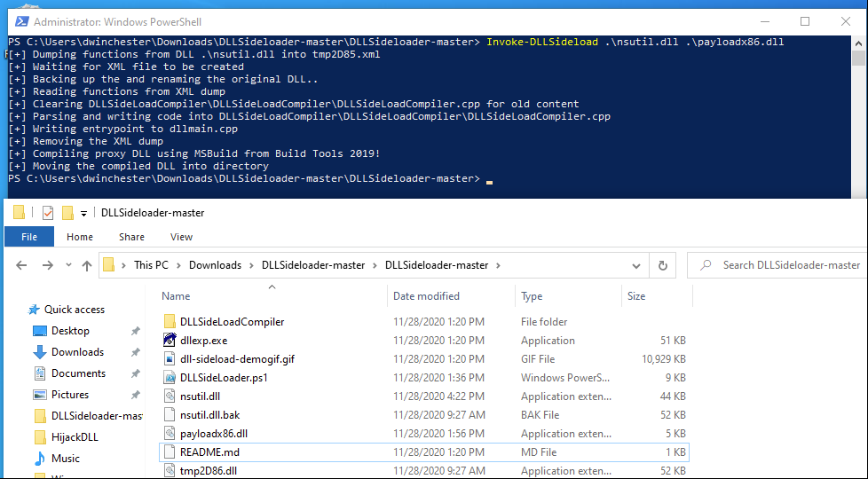Expand the chevron after This PC breadcrumb

[178, 265]
